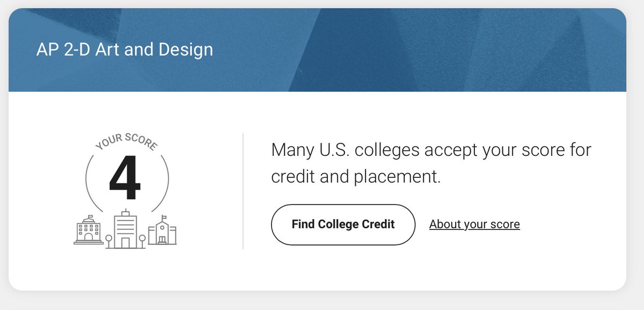Image resolution: width=644 pixels, height=310 pixels.
Task: Click the right schoolhouse icon
Action: [x=162, y=230]
